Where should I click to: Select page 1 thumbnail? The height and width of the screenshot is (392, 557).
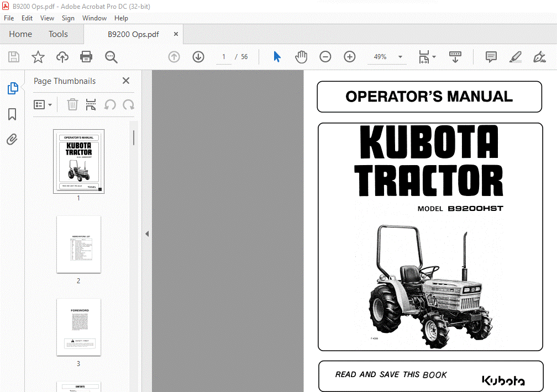[x=79, y=162]
